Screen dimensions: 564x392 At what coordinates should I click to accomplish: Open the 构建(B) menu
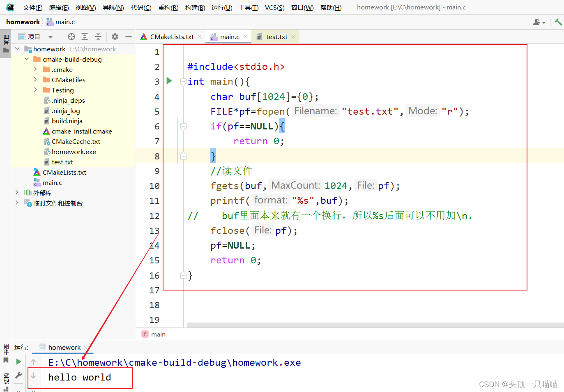click(x=195, y=7)
